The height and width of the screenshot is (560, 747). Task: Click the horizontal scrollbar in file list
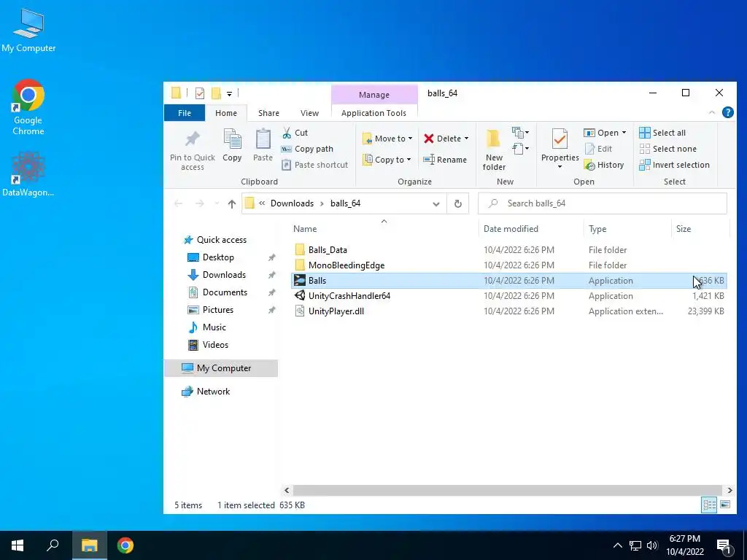point(508,490)
